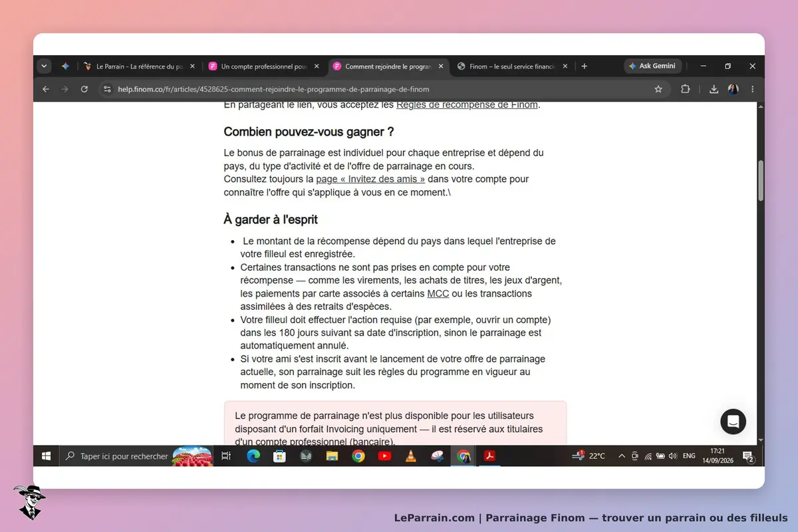Screen dimensions: 798x532
Task: Switch to 'Finom – le seul service' tab
Action: point(512,66)
